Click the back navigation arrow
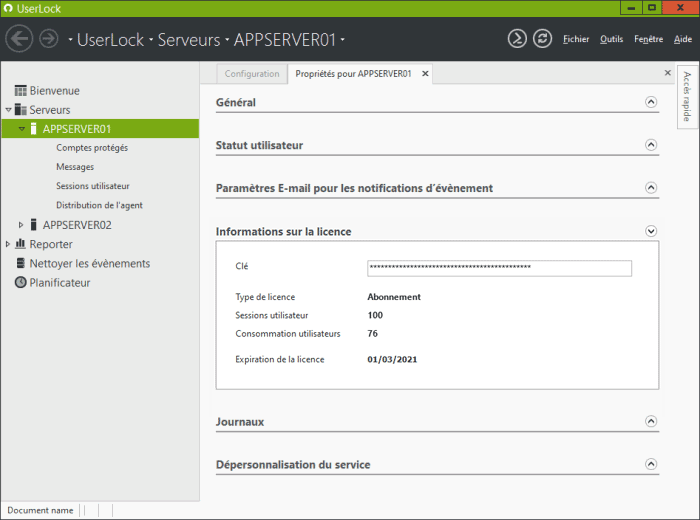Viewport: 700px width, 520px height. (19, 39)
